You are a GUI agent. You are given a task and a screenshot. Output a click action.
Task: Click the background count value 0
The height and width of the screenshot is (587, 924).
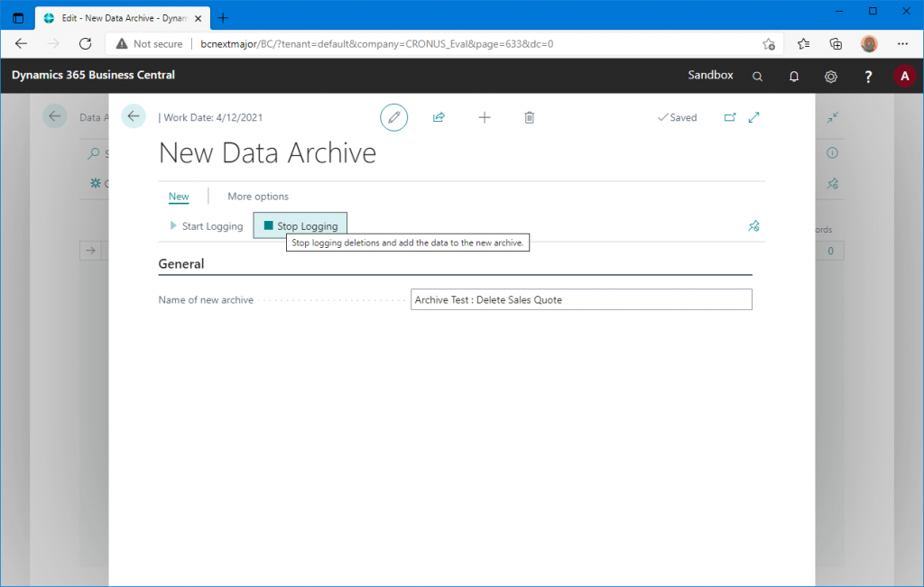pyautogui.click(x=830, y=251)
